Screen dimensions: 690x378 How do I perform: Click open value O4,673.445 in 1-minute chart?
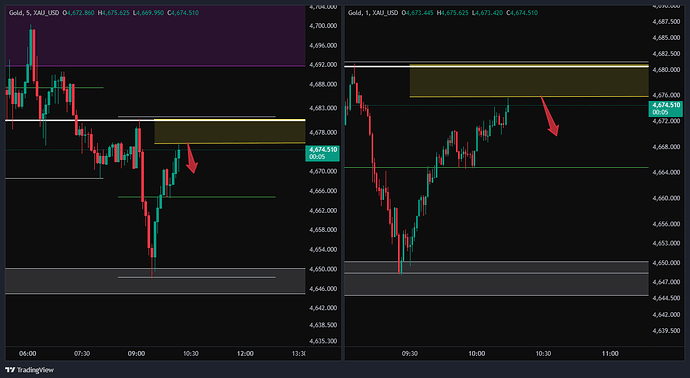click(417, 13)
